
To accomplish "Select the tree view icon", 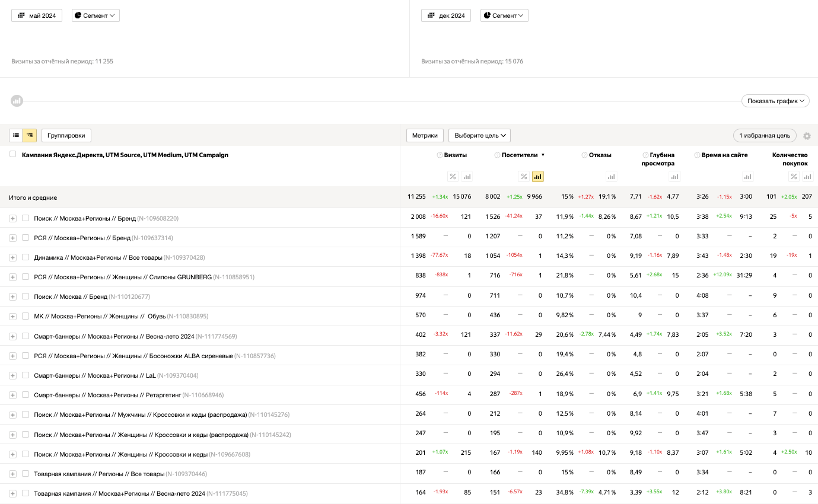I will tap(30, 135).
